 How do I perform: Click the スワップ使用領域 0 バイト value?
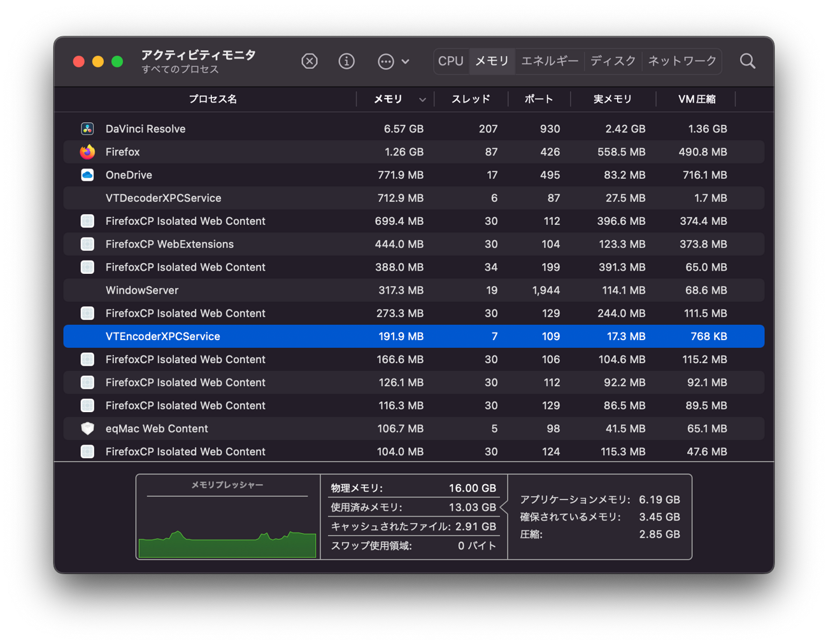click(476, 546)
